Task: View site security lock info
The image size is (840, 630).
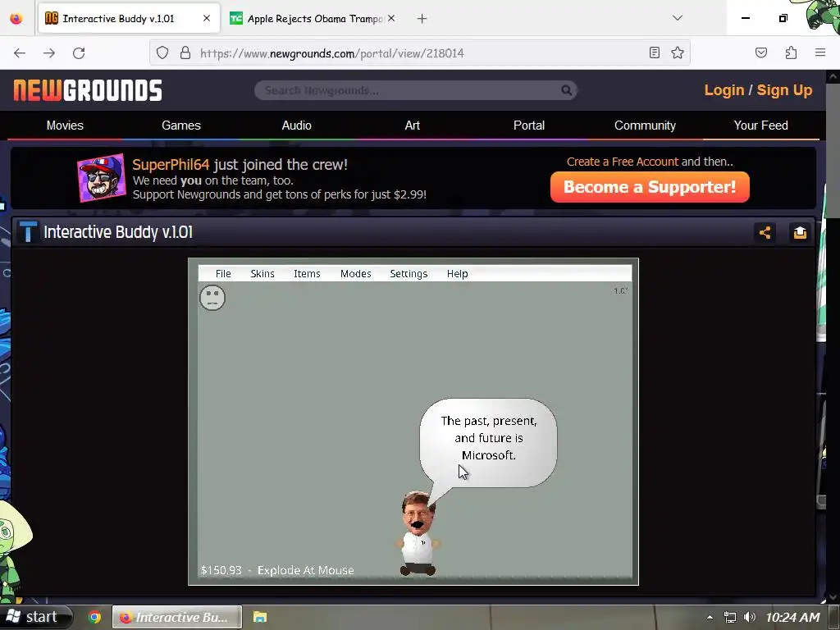Action: (x=185, y=52)
